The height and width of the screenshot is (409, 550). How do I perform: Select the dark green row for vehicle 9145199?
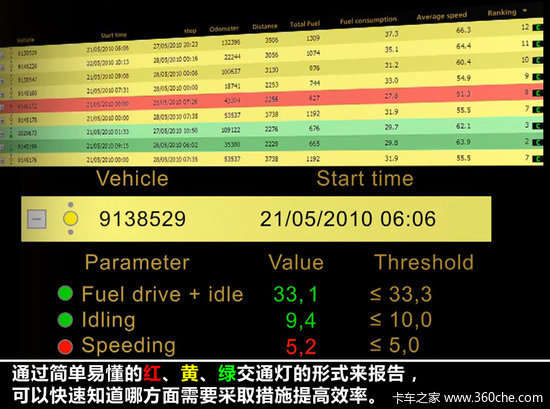pos(271,144)
